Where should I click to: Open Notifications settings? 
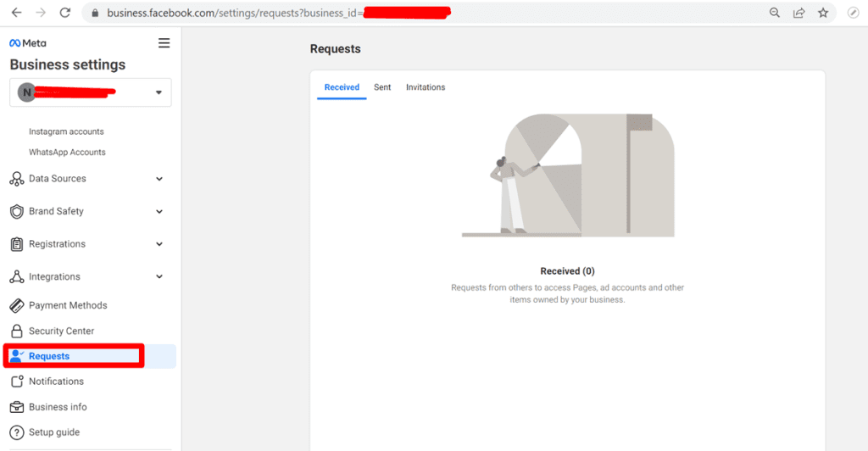coord(57,381)
